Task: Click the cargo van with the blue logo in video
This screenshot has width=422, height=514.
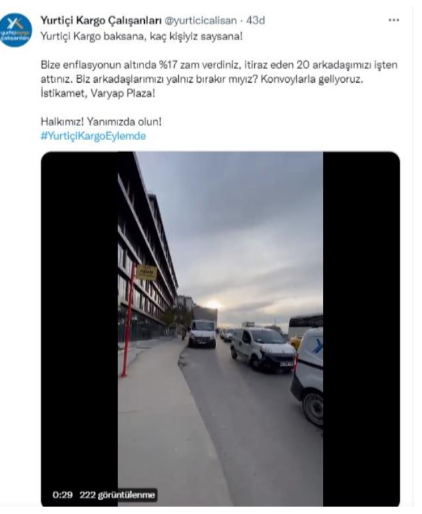Action: click(308, 377)
